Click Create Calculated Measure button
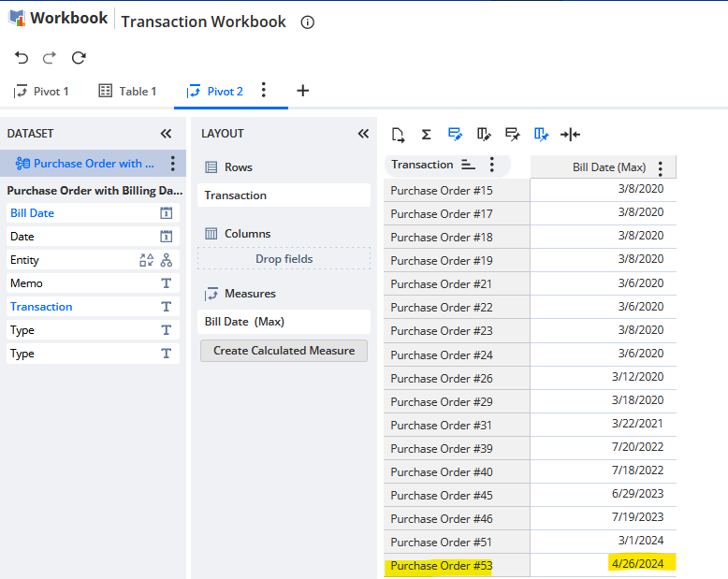The image size is (728, 579). click(284, 351)
